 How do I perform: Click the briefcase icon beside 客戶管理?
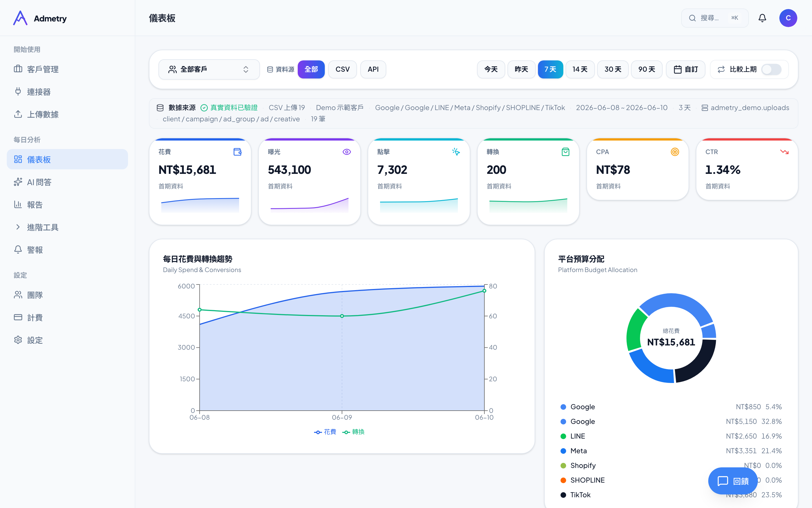18,69
